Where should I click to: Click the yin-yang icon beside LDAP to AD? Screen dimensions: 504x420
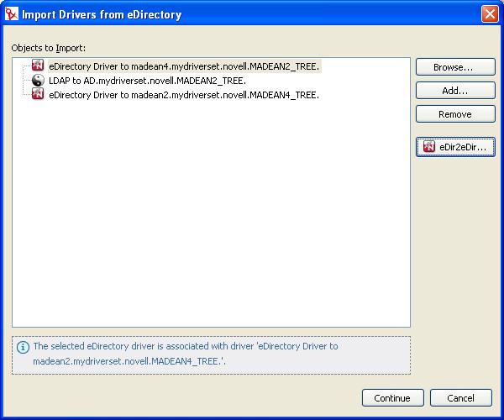[38, 81]
